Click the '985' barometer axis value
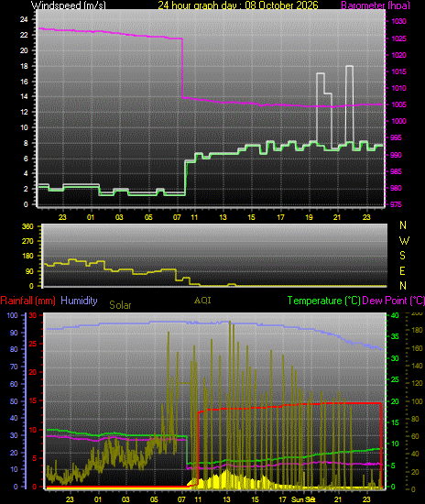The image size is (425, 504). tap(396, 171)
